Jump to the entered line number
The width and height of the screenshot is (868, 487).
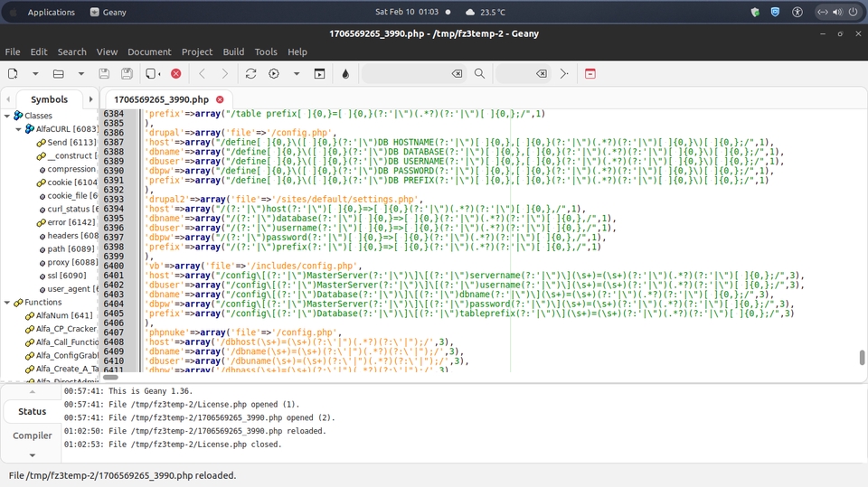pos(564,73)
